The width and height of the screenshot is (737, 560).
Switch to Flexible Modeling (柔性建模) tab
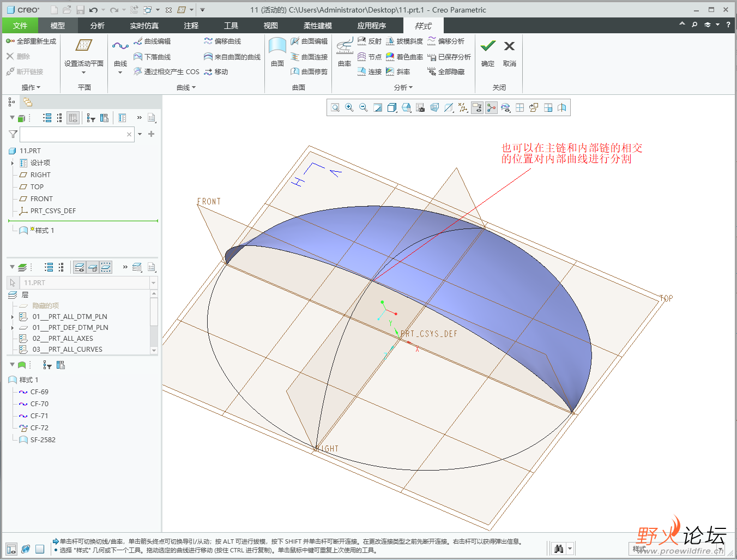point(318,26)
